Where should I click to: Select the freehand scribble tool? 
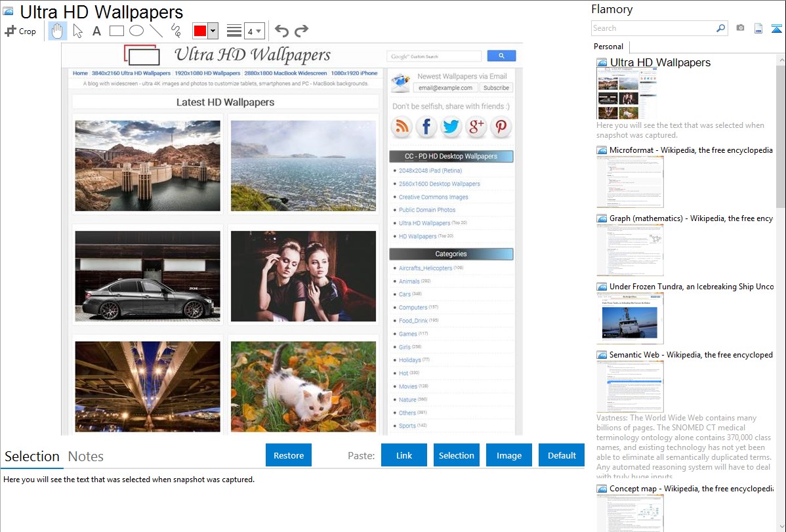coord(176,31)
